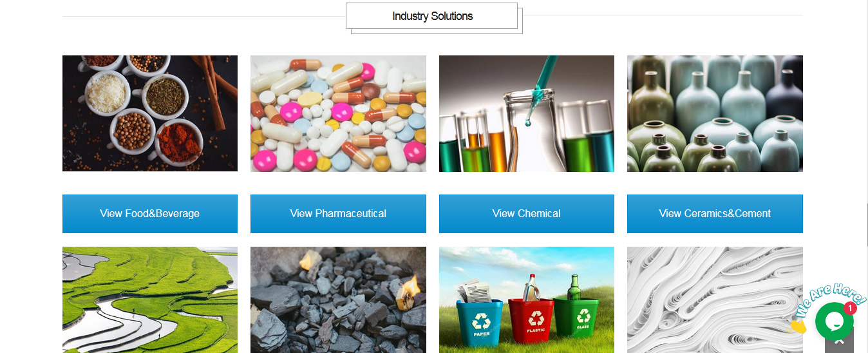Click the Industry Solutions heading box
Viewport: 868px width, 353px height.
click(432, 16)
